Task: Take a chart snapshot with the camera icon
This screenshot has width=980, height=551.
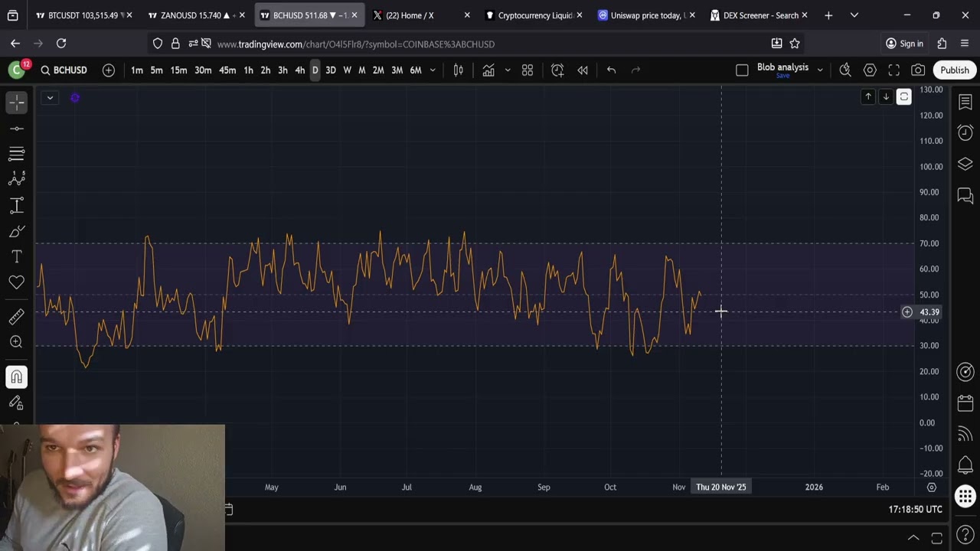Action: tap(918, 70)
